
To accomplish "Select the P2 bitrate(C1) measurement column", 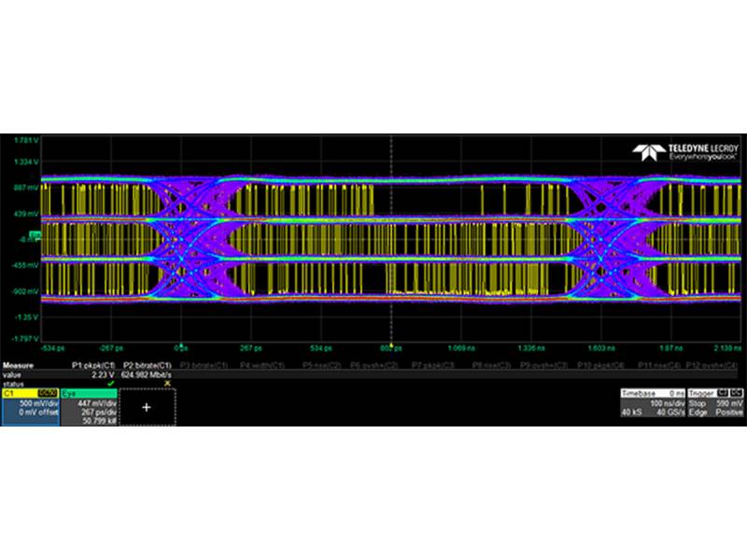I will pos(148,365).
